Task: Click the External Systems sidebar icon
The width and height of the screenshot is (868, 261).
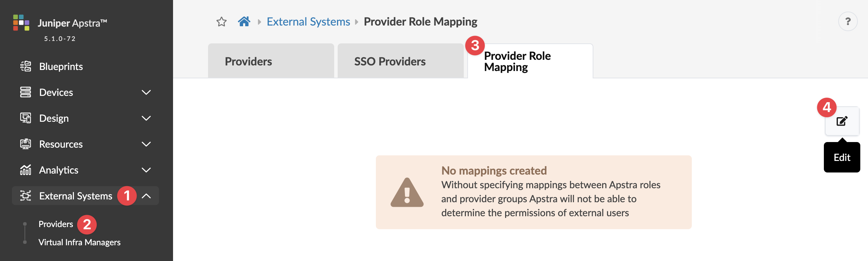Action: (x=26, y=196)
